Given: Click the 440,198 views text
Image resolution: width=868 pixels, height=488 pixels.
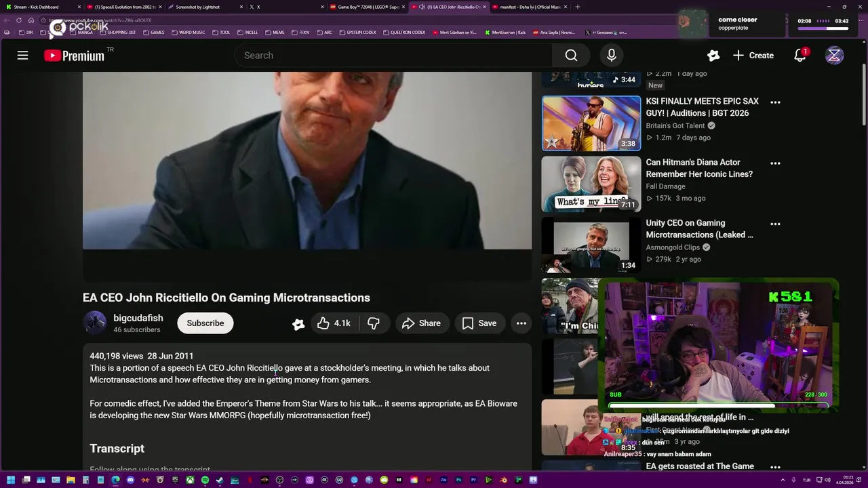Looking at the screenshot, I should click(x=117, y=356).
